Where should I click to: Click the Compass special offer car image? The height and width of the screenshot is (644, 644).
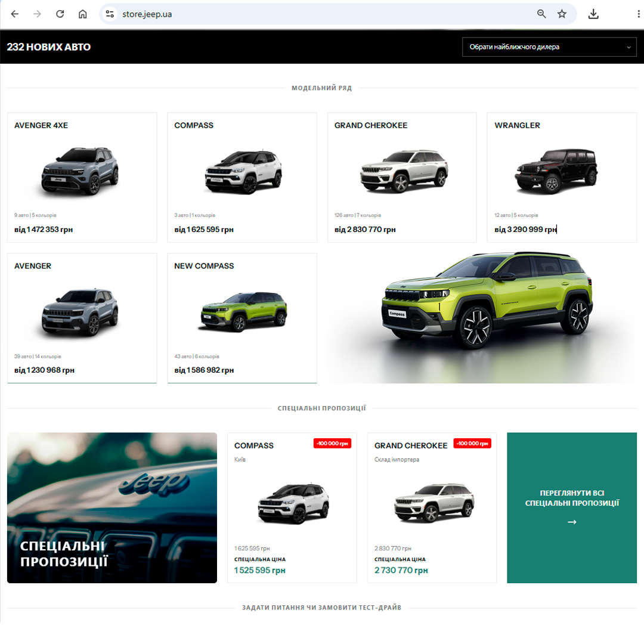pyautogui.click(x=293, y=503)
